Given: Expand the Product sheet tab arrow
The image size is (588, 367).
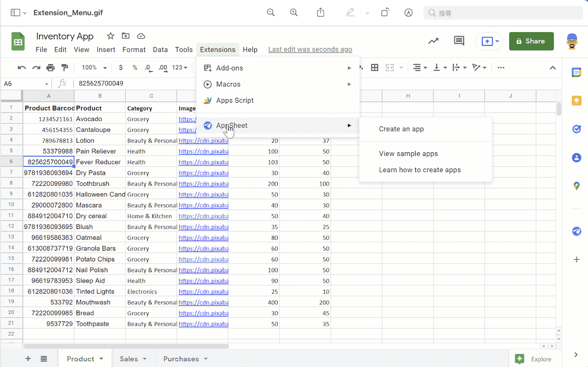Looking at the screenshot, I should tap(102, 359).
